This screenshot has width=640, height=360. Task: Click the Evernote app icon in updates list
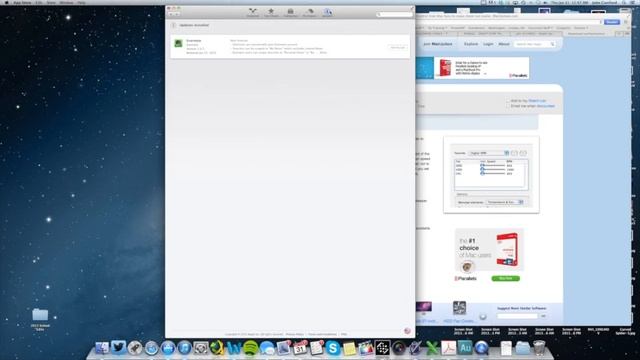point(178,43)
